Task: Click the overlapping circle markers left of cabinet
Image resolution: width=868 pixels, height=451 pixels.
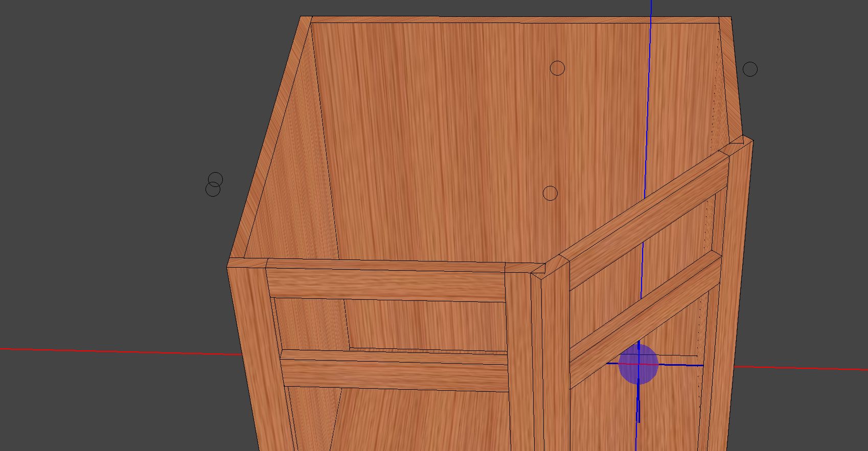Action: tap(214, 185)
